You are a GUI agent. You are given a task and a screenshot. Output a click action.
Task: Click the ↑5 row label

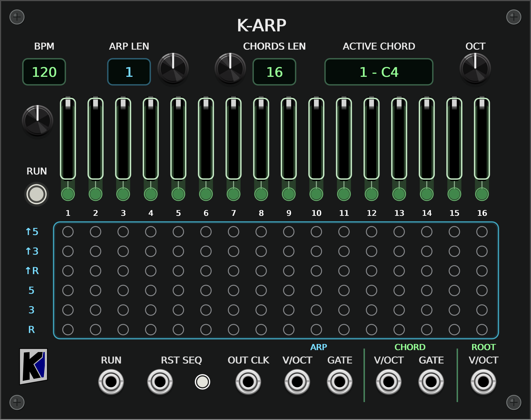(32, 232)
